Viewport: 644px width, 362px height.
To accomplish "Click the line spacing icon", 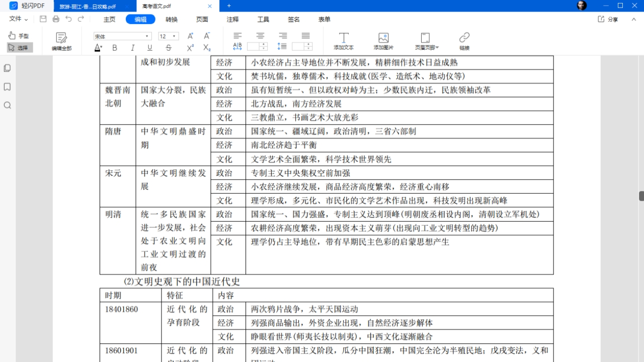I will click(282, 46).
